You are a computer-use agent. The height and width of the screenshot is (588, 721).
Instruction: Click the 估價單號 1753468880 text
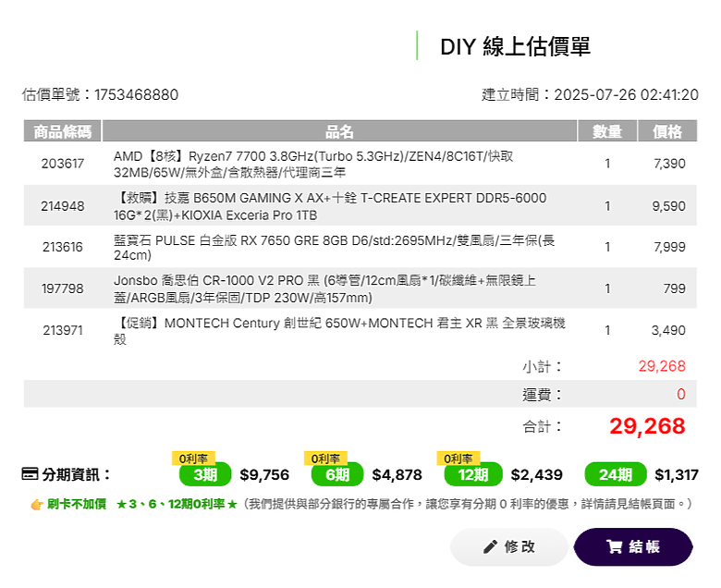[x=100, y=94]
